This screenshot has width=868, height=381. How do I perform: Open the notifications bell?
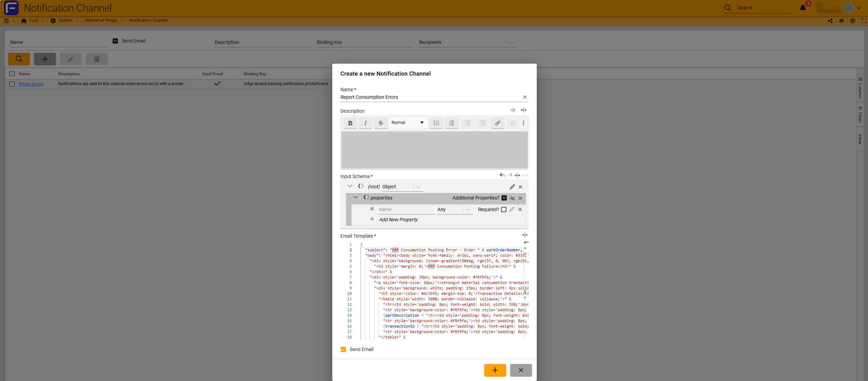pos(803,8)
